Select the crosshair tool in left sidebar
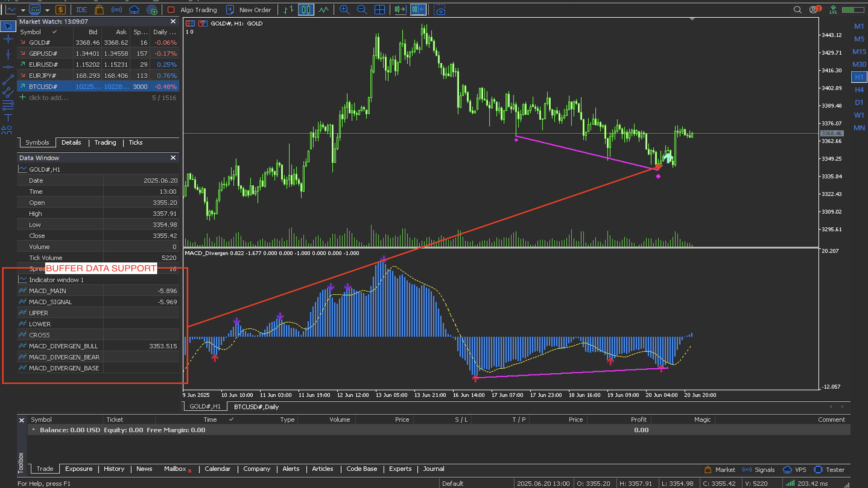Viewport: 868px width, 488px height. point(8,40)
